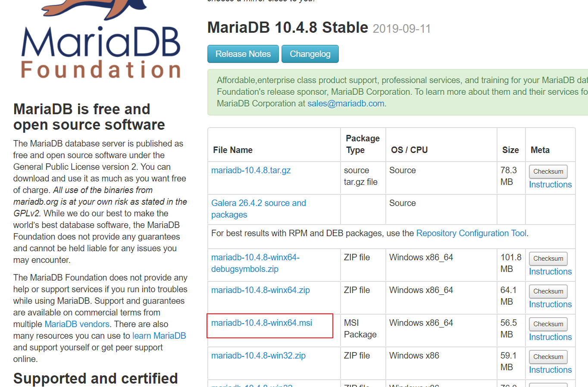This screenshot has width=588, height=387.
Task: Click the MariaDB Foundation logo
Action: point(101,40)
